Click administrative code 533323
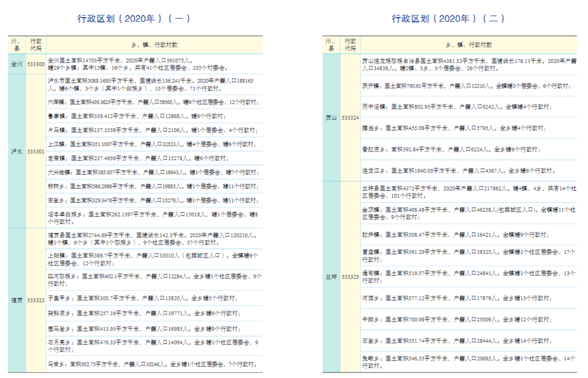 [36, 300]
